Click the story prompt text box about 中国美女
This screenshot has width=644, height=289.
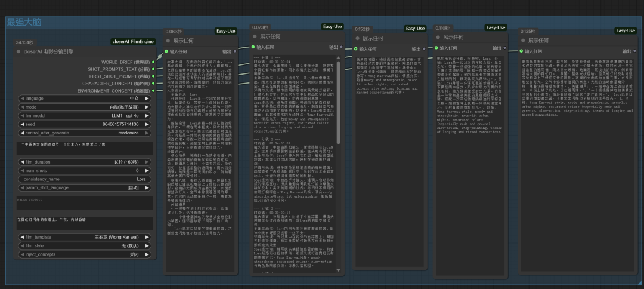click(x=85, y=148)
